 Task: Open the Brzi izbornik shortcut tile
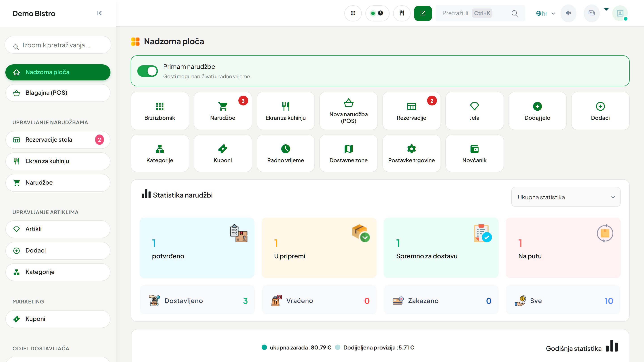pyautogui.click(x=160, y=111)
